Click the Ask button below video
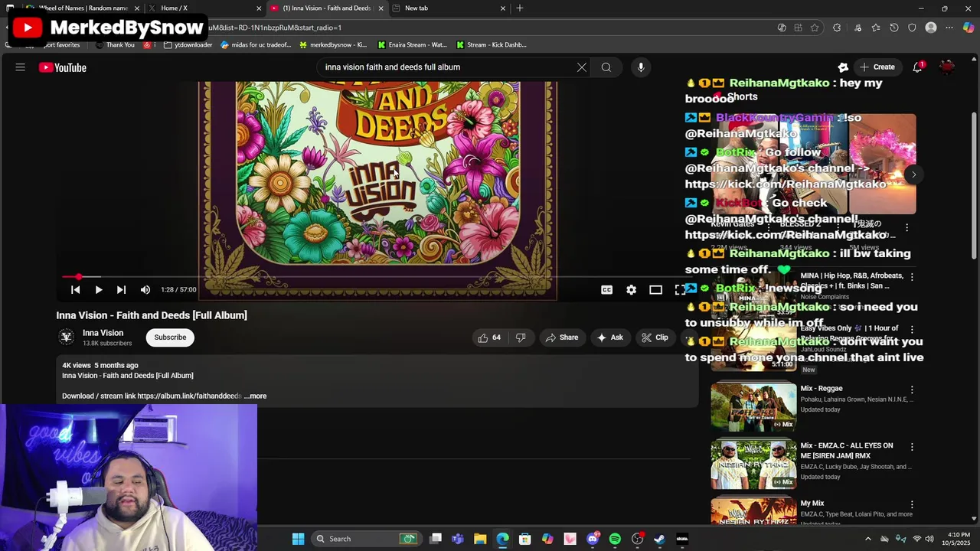The image size is (980, 551). coord(609,337)
